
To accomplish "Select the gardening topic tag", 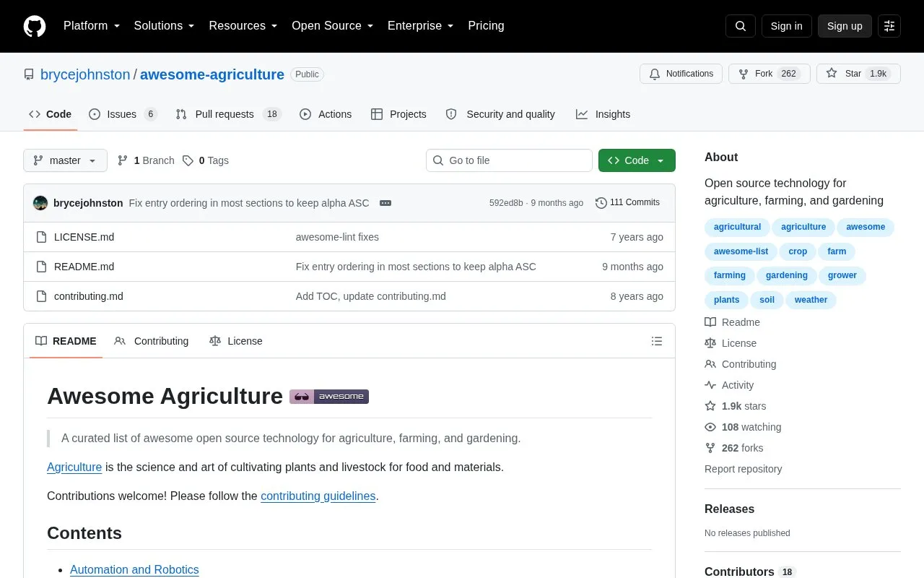I will tap(787, 275).
